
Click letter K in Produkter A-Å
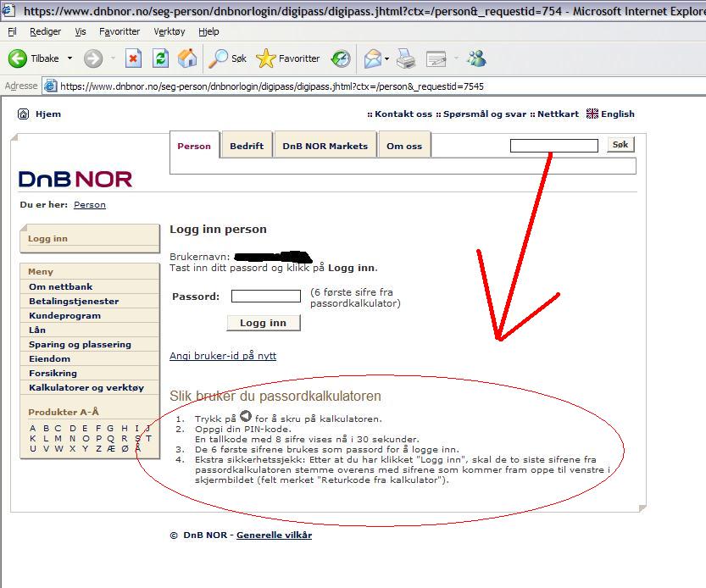coord(33,439)
